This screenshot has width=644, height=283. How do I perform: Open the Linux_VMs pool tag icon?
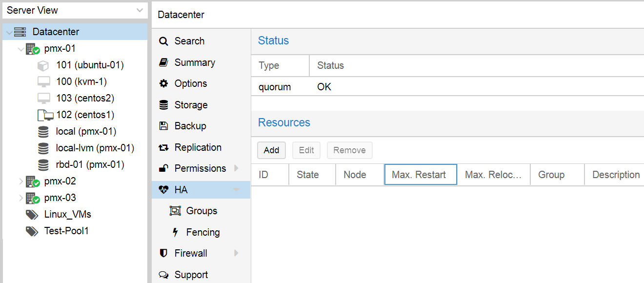click(32, 215)
